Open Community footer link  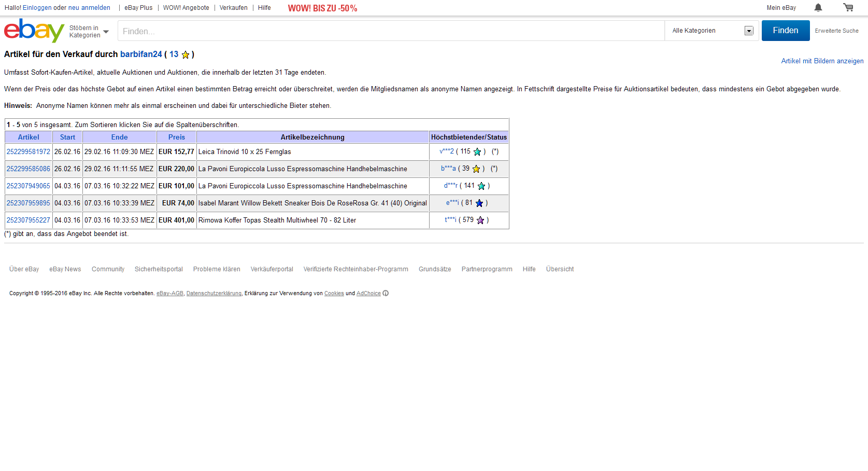(108, 269)
